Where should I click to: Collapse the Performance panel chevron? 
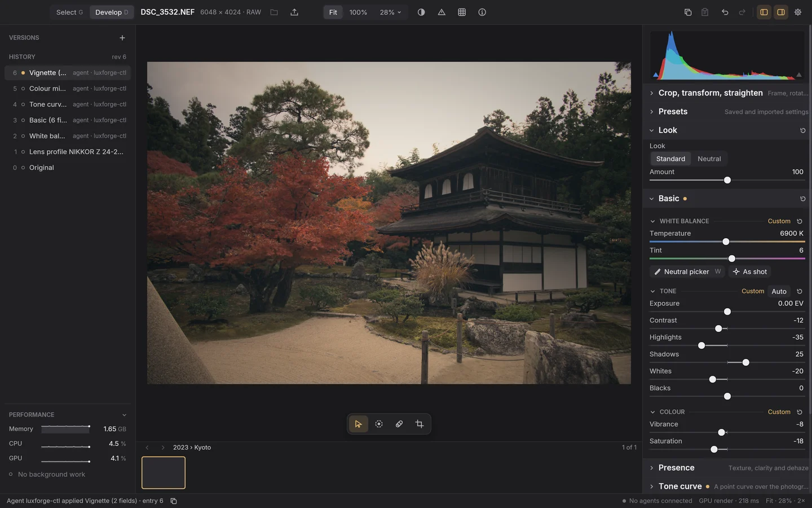click(124, 415)
